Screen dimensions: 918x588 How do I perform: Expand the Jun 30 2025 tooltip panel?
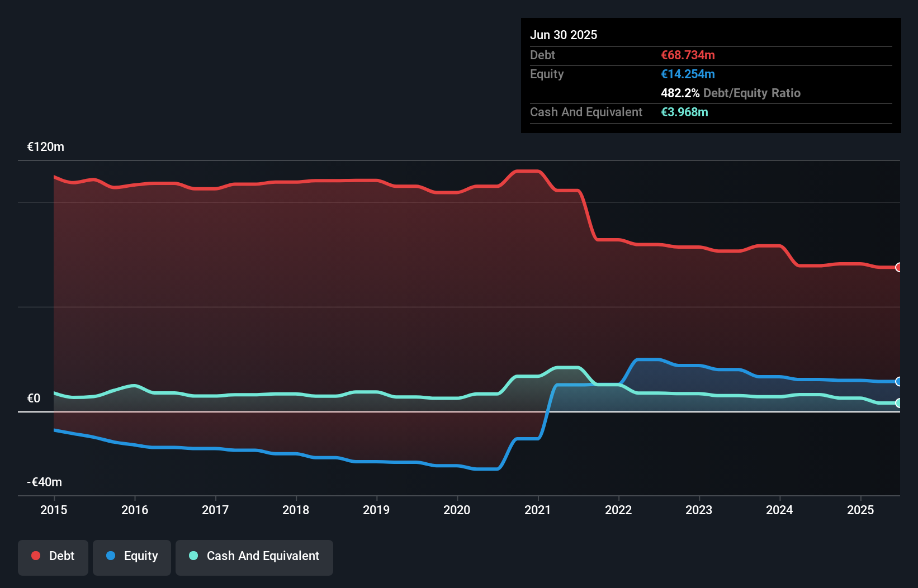click(x=564, y=35)
